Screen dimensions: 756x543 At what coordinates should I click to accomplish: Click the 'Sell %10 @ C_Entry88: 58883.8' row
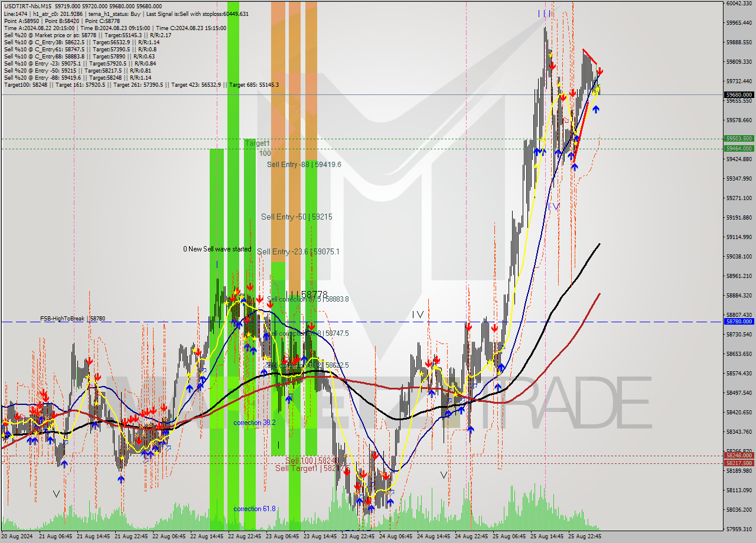click(80, 56)
